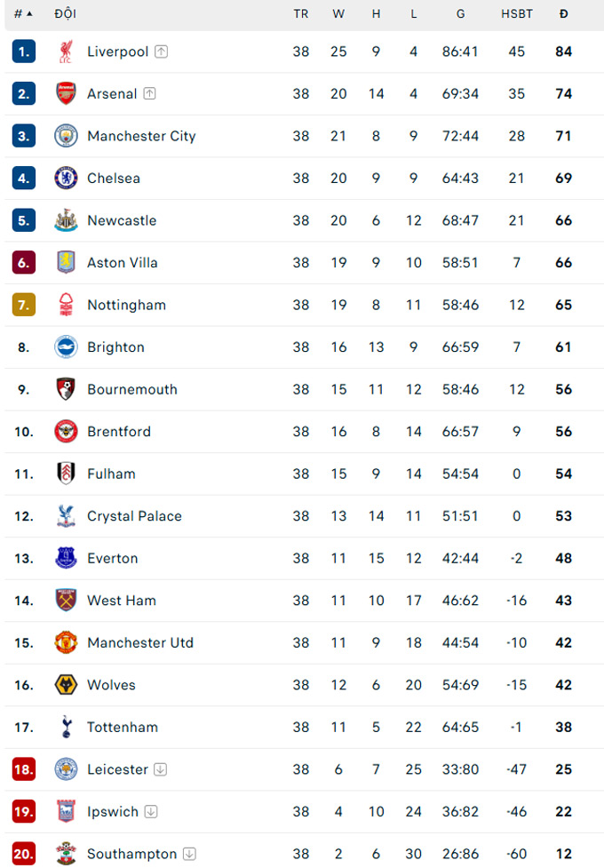Sort table by the # rank column
This screenshot has width=604, height=868.
(x=23, y=14)
